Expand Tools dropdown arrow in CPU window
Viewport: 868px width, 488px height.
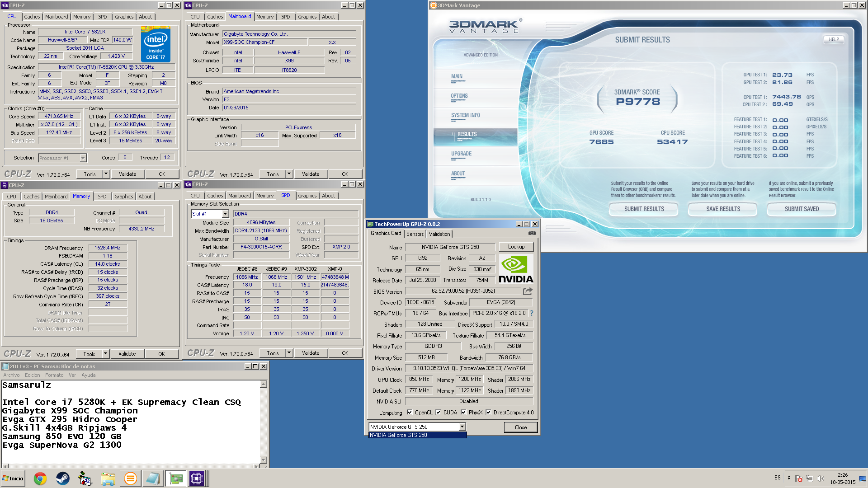tap(106, 174)
